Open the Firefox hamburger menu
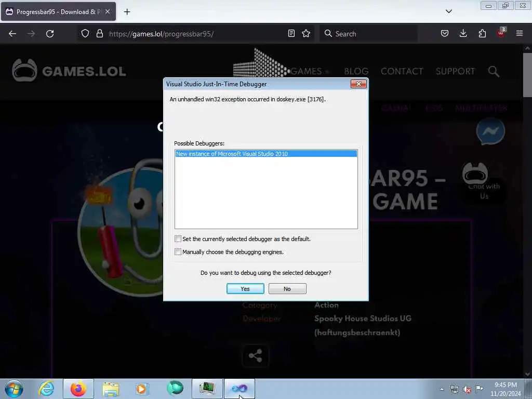 (x=520, y=34)
